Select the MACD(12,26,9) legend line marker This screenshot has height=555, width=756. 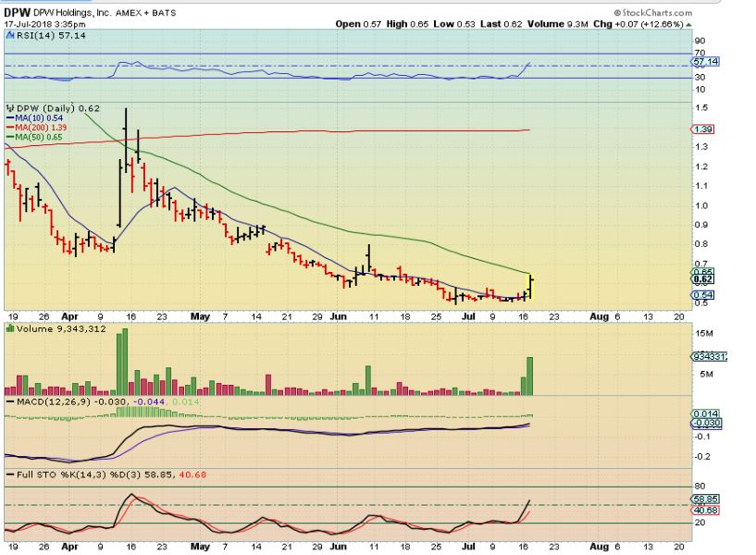[10, 401]
